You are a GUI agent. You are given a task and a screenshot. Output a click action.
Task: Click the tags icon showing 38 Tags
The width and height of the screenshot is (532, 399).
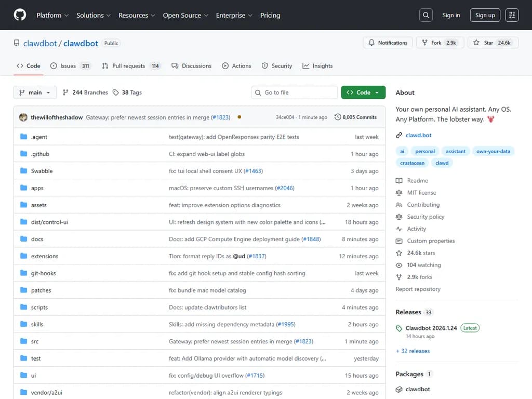click(116, 92)
